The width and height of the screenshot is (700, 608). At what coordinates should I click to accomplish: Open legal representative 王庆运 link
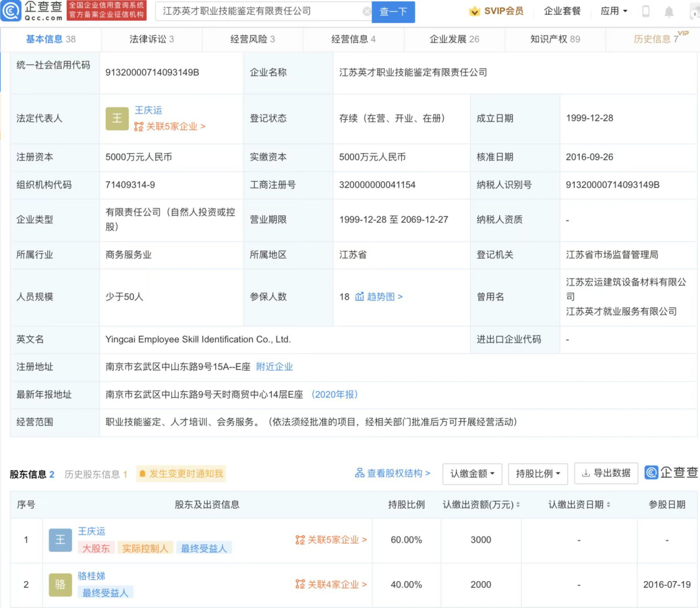148,110
